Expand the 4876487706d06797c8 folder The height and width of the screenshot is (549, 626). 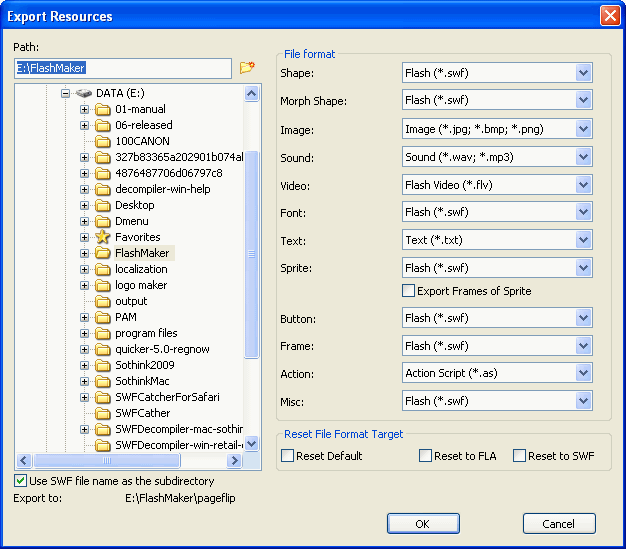tap(84, 173)
